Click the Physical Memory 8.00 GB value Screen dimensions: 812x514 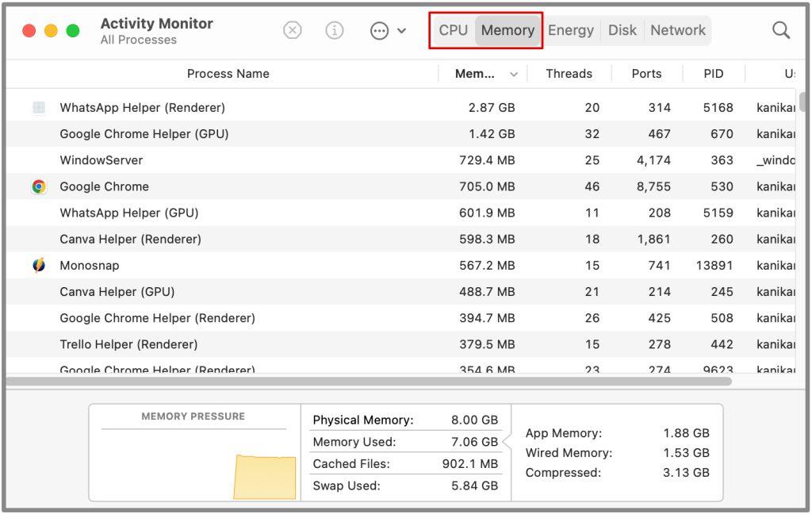coord(474,420)
